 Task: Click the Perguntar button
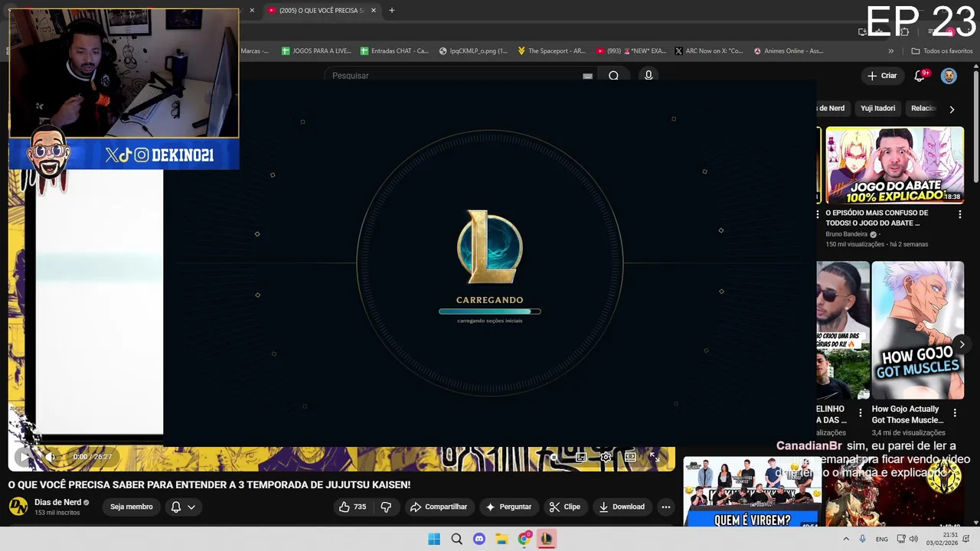pyautogui.click(x=508, y=507)
